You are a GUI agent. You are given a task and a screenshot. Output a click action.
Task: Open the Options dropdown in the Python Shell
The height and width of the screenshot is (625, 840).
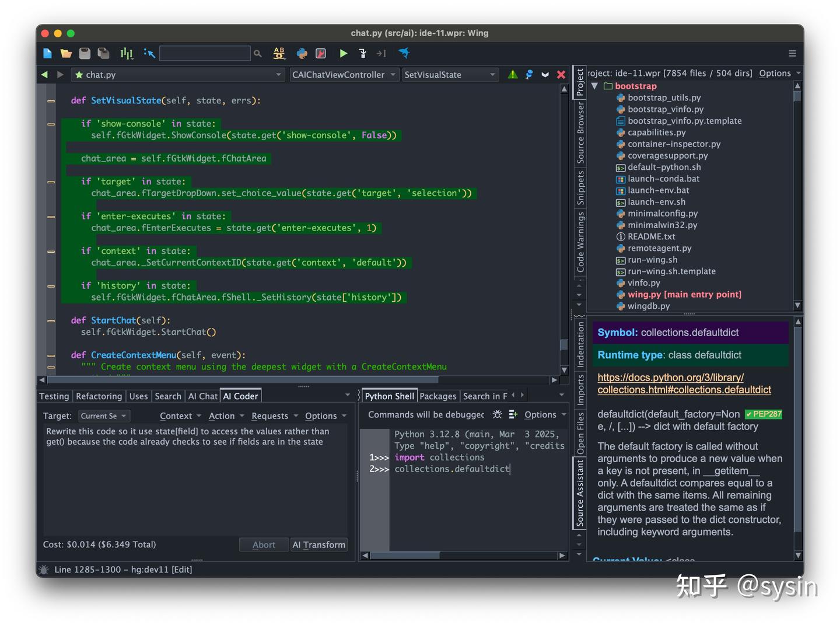[541, 414]
